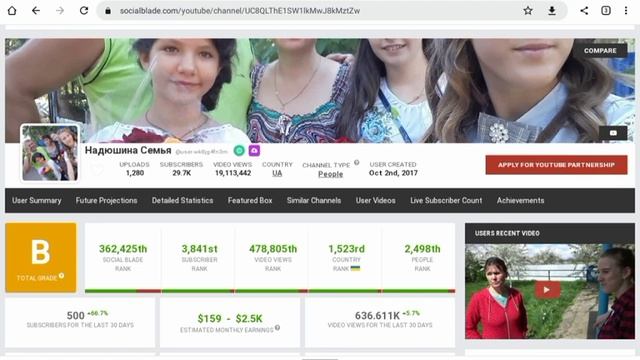Click the 29.7K subscribers count
Viewport: 640px width, 360px height.
[x=182, y=173]
